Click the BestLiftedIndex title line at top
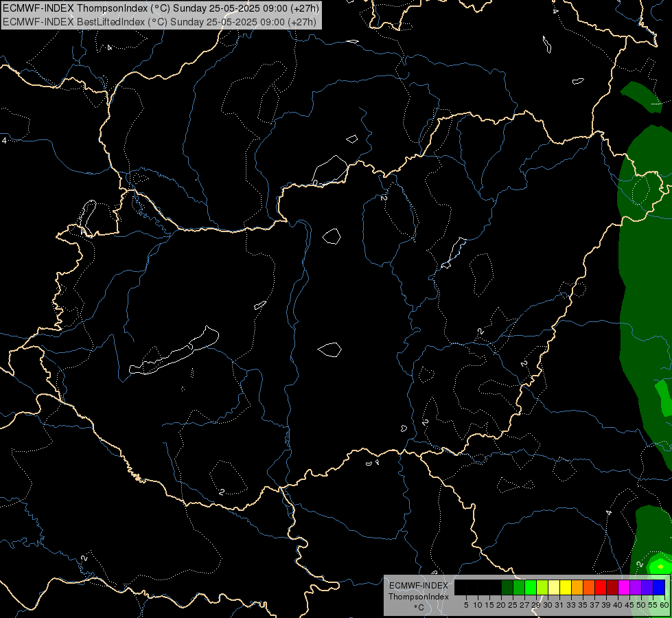672x618 pixels. 159,22
